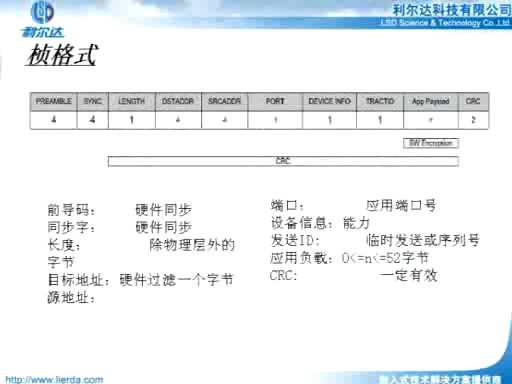This screenshot has height=384, width=512.
Task: Select the PREAMBLE header cell
Action: coord(54,101)
